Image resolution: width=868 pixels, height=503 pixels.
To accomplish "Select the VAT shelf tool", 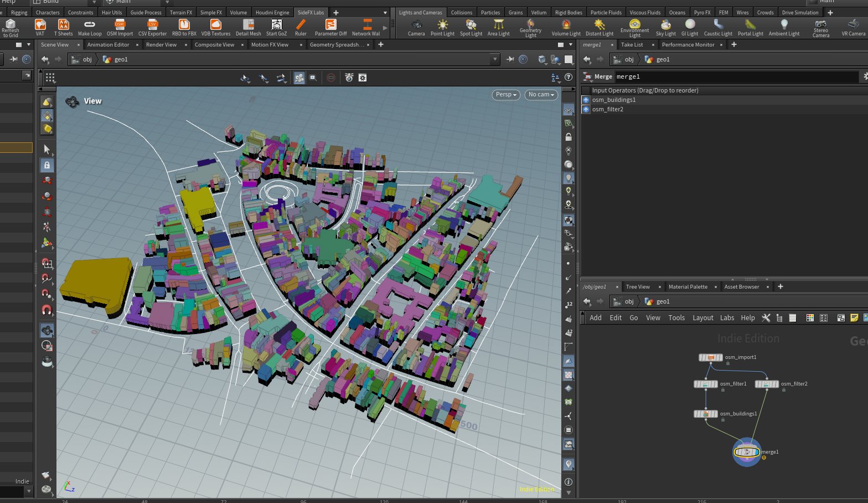I will [40, 27].
